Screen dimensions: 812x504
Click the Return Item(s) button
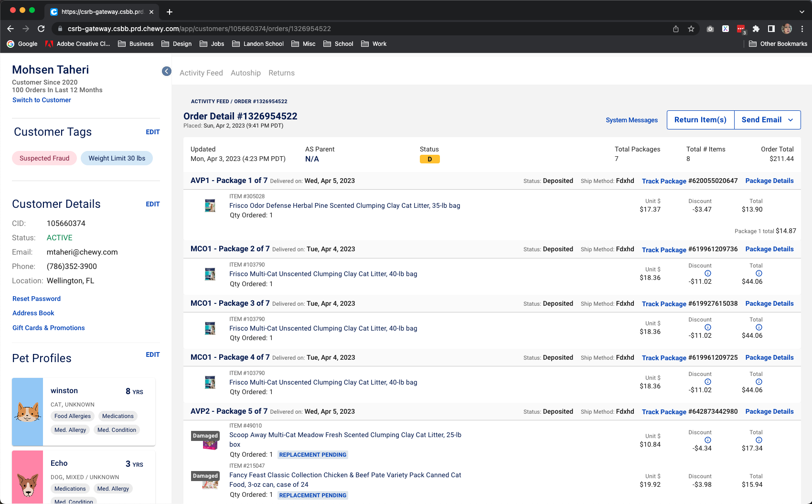click(700, 120)
